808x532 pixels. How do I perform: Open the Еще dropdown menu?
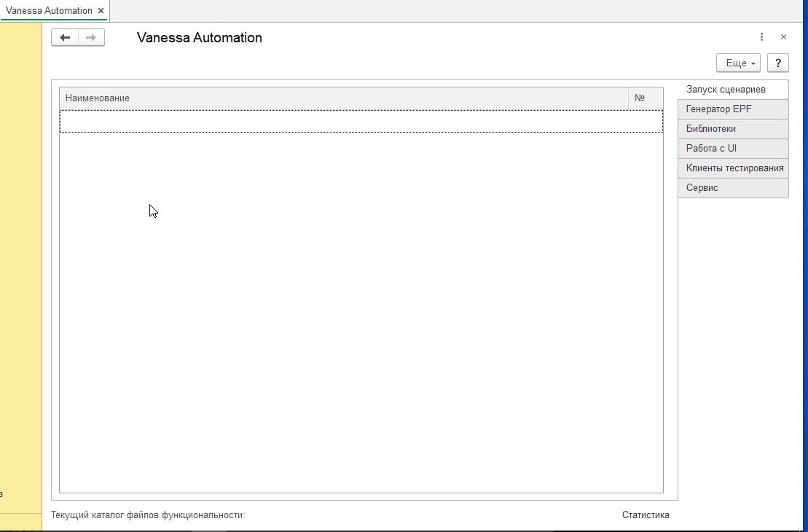pyautogui.click(x=738, y=63)
